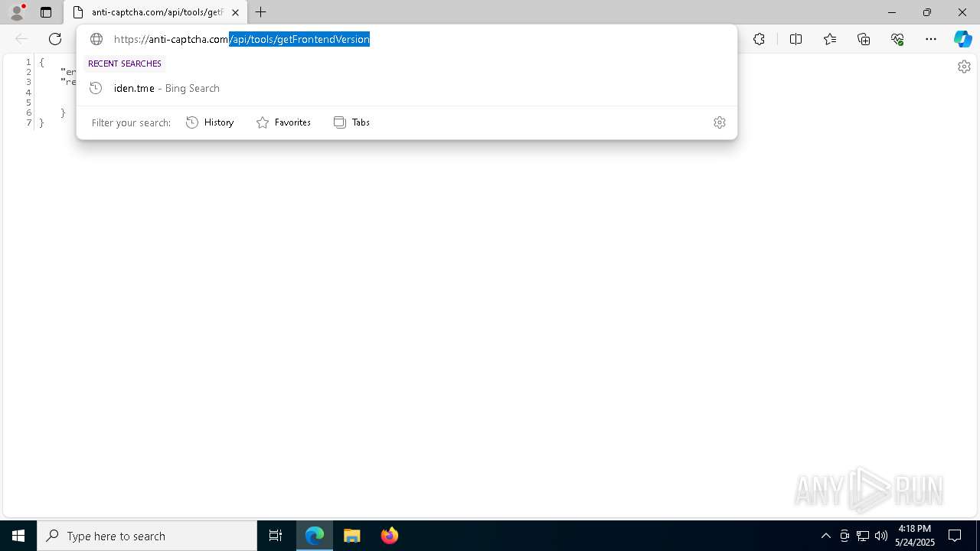Filter search by History

210,122
